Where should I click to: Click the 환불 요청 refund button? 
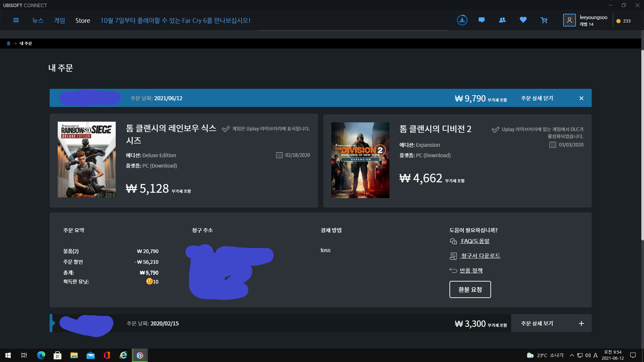(x=470, y=290)
